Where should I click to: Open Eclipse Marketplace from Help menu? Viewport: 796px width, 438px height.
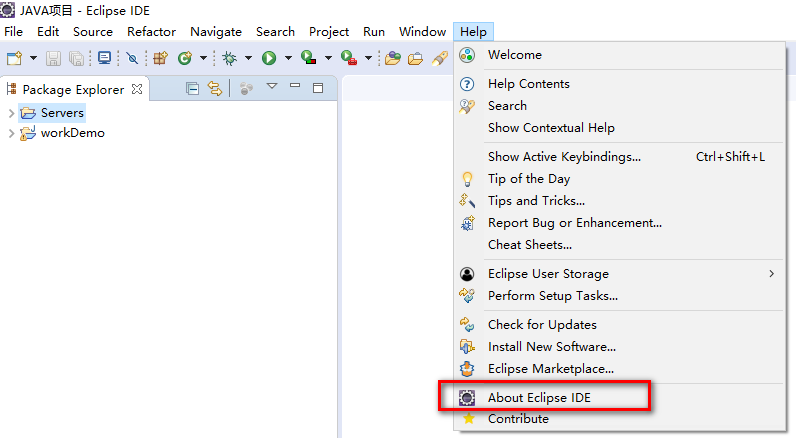[x=619, y=368]
